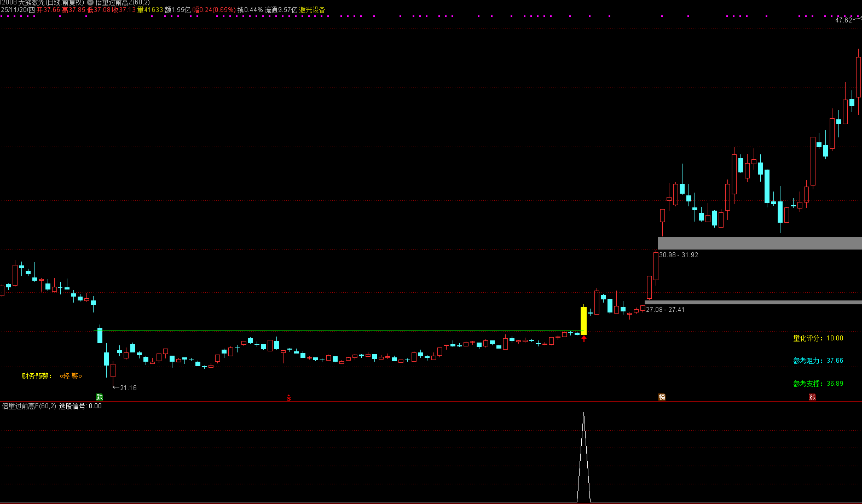The width and height of the screenshot is (862, 504).
Task: Click the 选股信号: 0.00 value
Action: [80, 406]
